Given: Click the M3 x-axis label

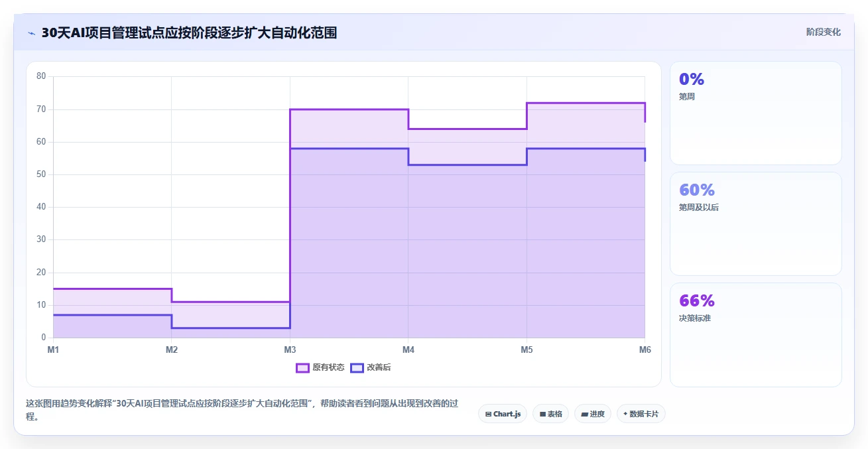Looking at the screenshot, I should [290, 350].
